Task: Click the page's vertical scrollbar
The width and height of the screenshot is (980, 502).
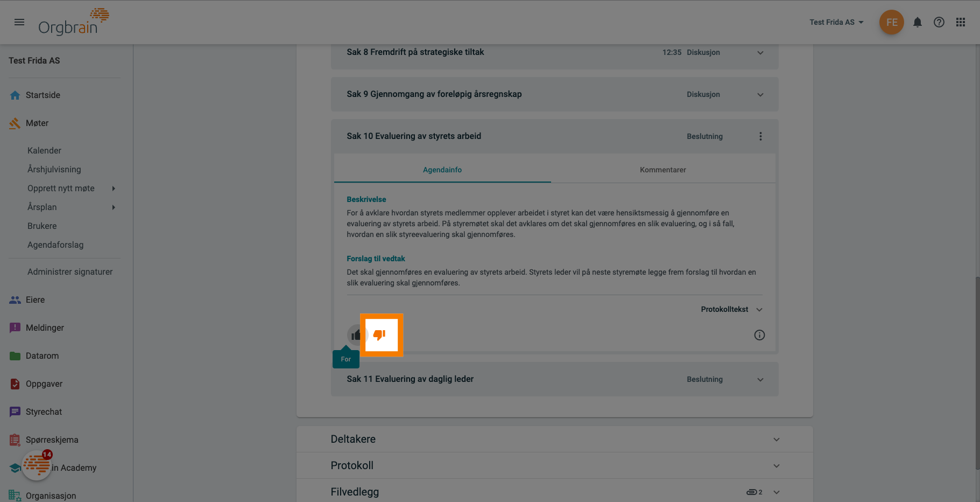Action: tap(976, 372)
